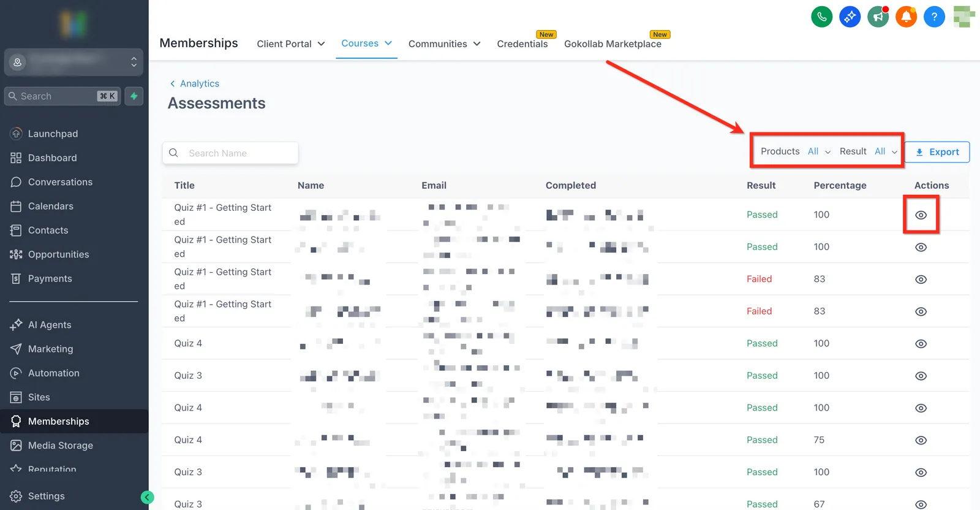Click the Export button
The height and width of the screenshot is (510, 980).
pyautogui.click(x=937, y=152)
